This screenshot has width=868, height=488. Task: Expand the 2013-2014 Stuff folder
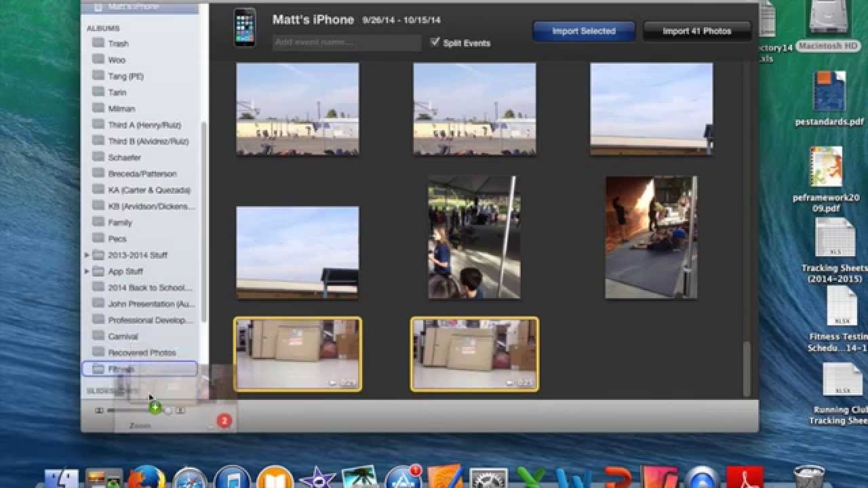coord(86,255)
